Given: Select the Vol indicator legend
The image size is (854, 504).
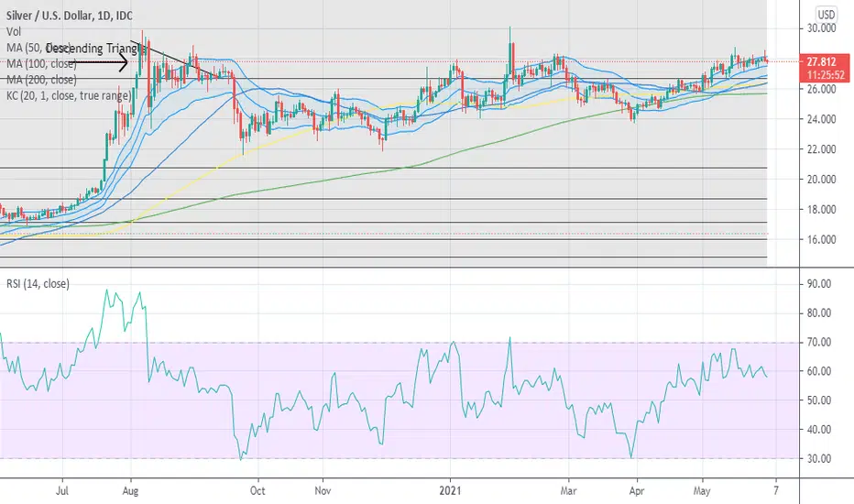Looking at the screenshot, I should tap(14, 32).
